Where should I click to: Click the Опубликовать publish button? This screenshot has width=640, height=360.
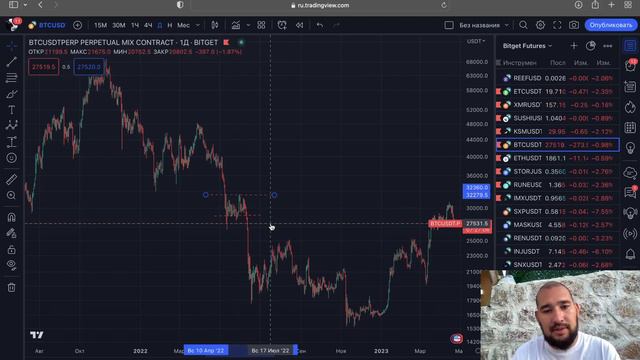611,25
